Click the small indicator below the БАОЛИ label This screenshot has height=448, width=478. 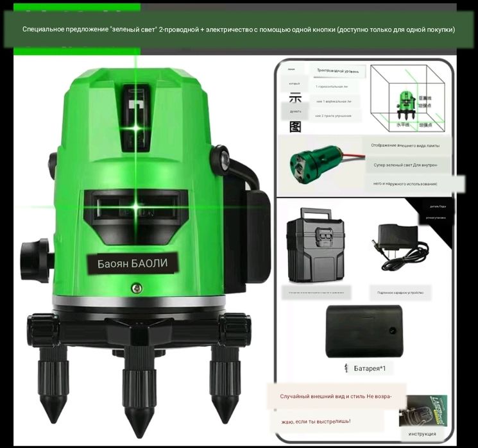click(136, 288)
